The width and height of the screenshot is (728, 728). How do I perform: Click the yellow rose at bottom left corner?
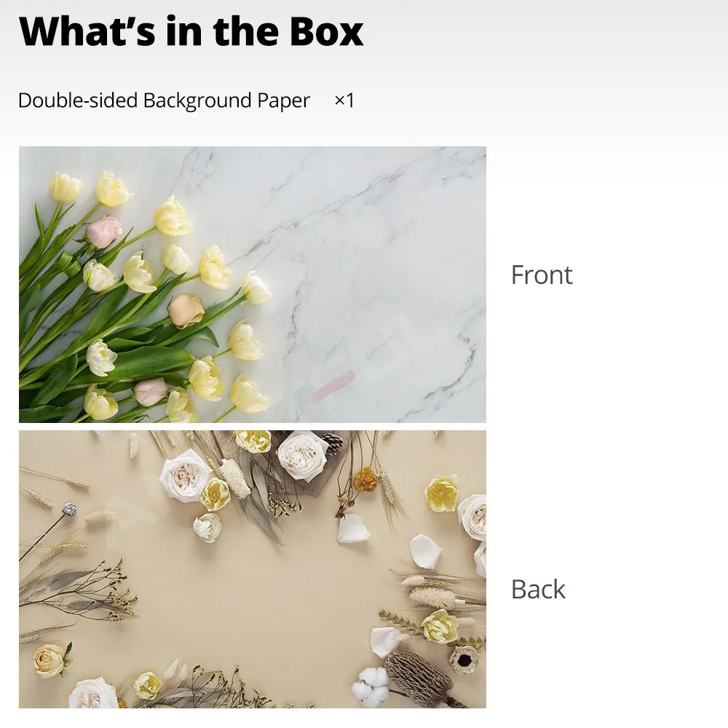click(x=50, y=660)
